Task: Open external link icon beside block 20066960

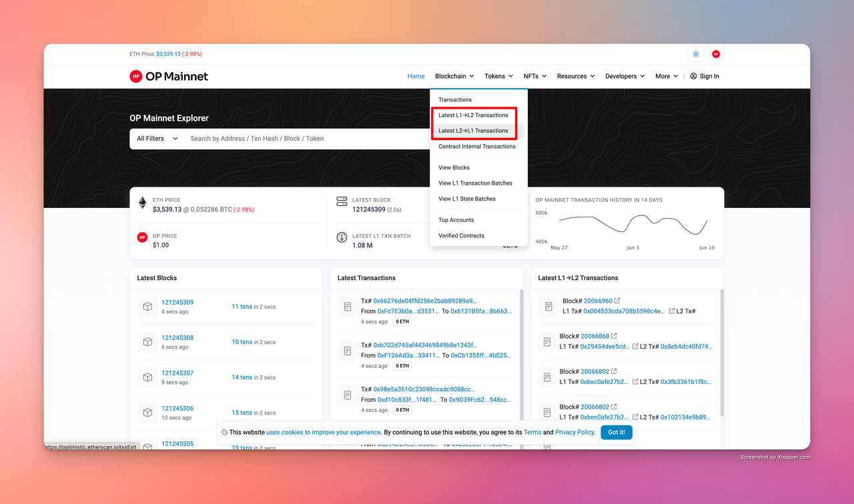Action: coord(617,301)
